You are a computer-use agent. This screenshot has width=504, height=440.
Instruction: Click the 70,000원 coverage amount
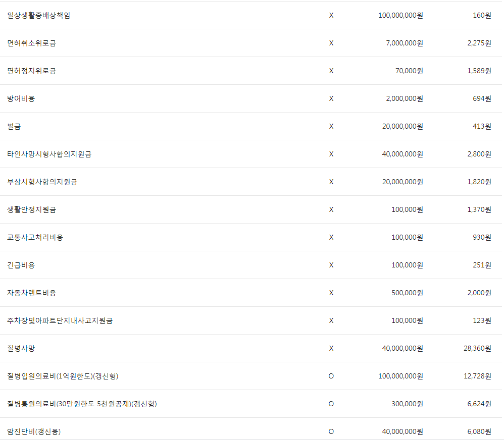pos(409,71)
